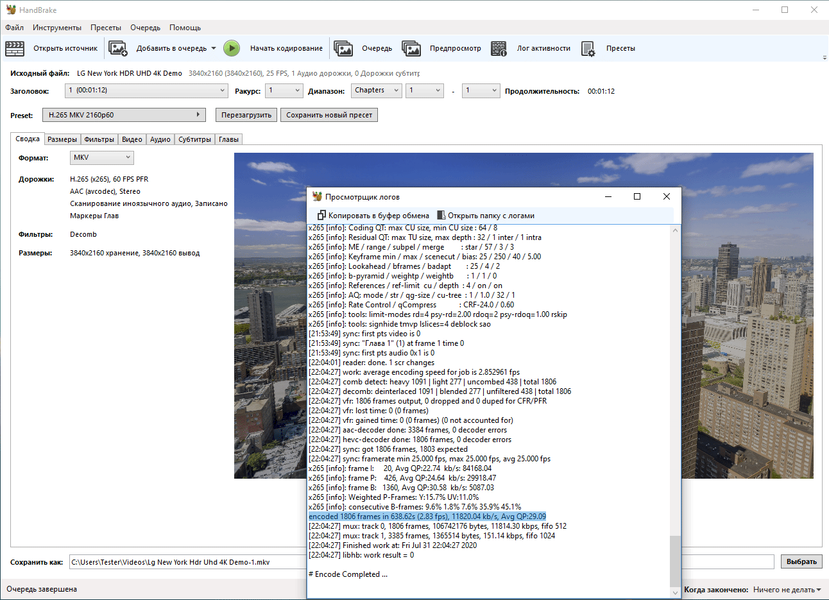The width and height of the screenshot is (829, 600).
Task: Click the Перезагрузить button
Action: 244,115
